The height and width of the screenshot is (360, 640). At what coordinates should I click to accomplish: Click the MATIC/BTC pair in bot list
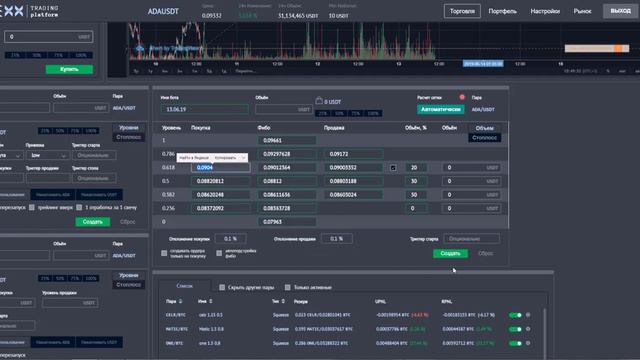click(x=177, y=329)
